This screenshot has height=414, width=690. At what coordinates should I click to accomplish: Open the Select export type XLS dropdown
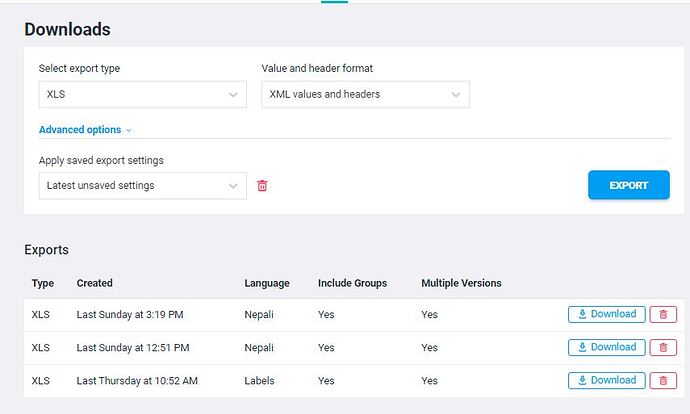pyautogui.click(x=143, y=94)
